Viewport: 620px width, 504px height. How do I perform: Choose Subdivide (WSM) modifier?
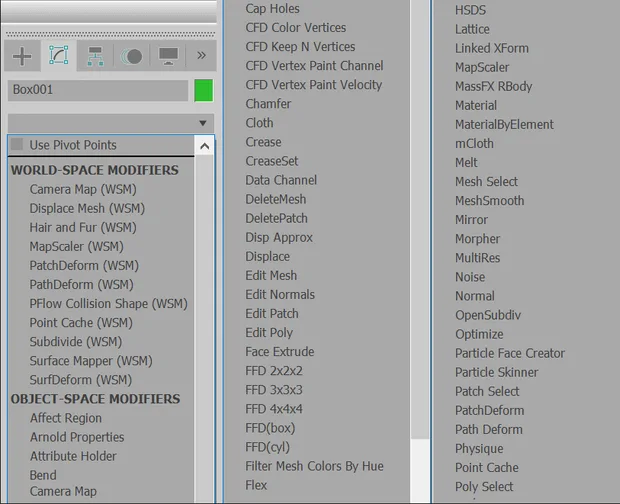click(x=76, y=342)
